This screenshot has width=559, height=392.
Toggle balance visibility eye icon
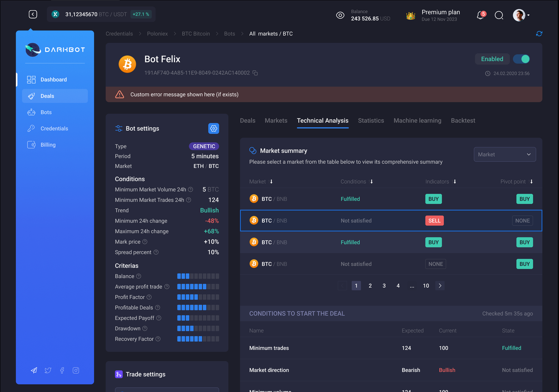click(x=340, y=15)
